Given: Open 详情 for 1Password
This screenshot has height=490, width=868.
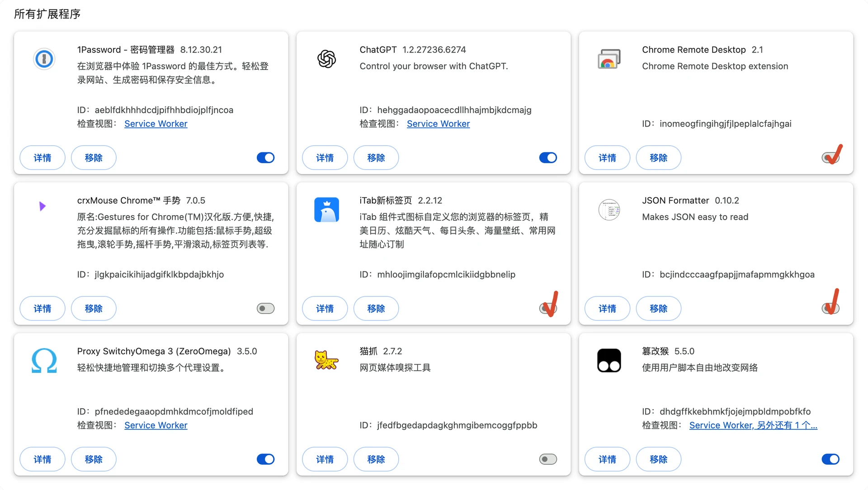Looking at the screenshot, I should [42, 158].
